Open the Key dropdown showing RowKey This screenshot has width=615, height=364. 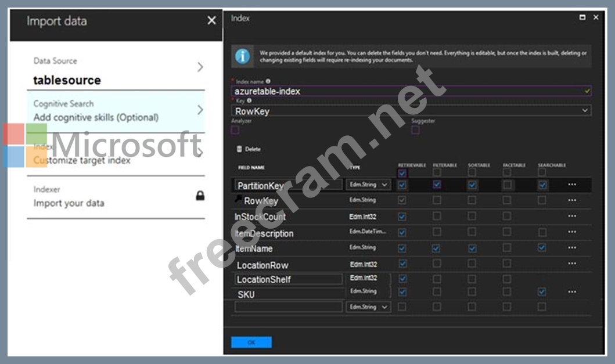tap(411, 110)
